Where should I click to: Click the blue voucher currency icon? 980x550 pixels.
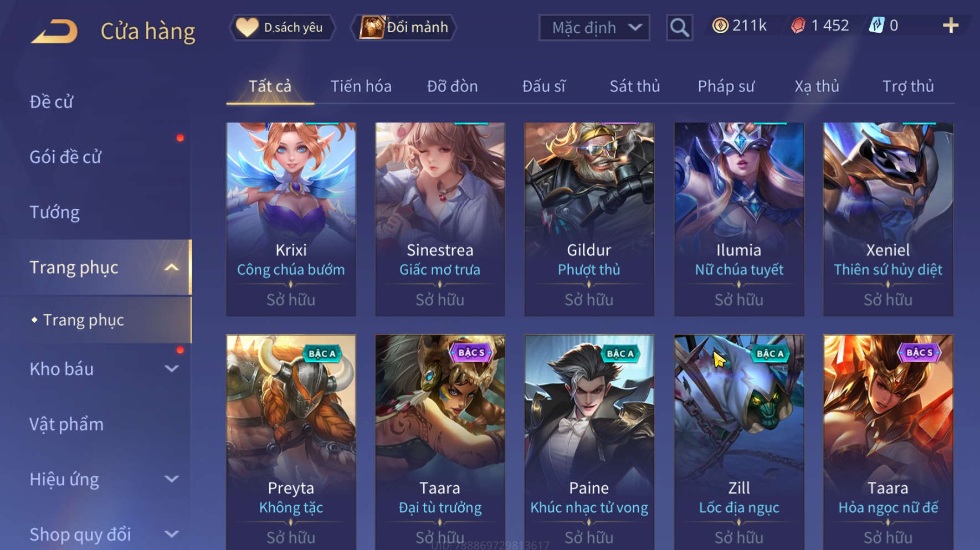click(x=876, y=25)
